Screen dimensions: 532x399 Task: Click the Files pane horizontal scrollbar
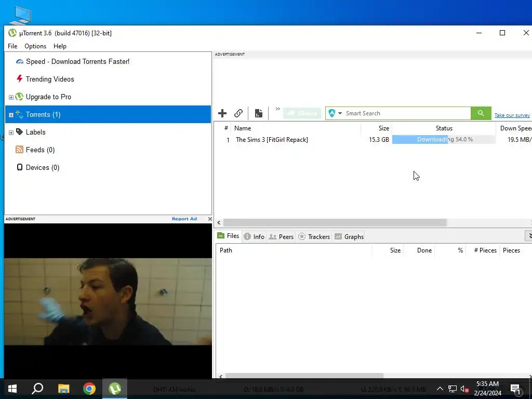(304, 376)
